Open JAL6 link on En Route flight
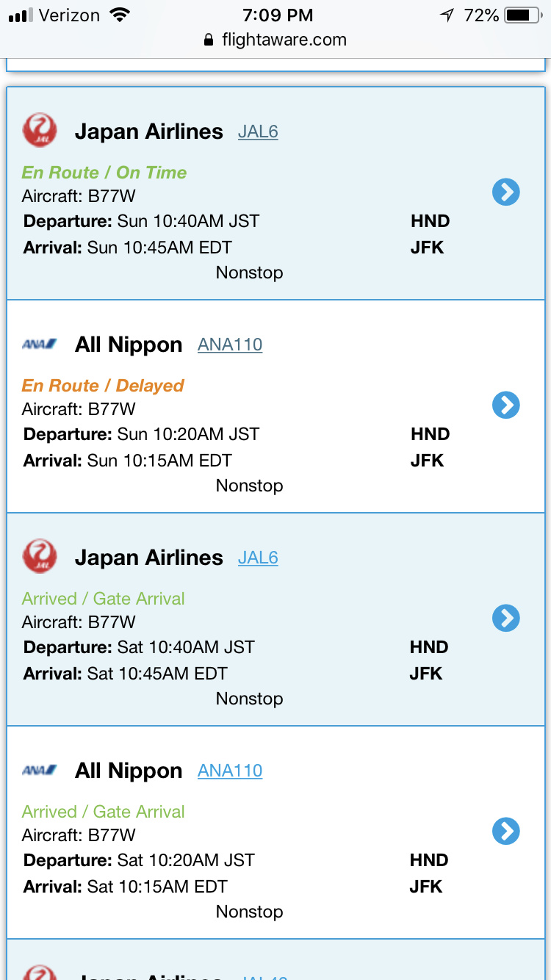551x980 pixels. pos(258,132)
